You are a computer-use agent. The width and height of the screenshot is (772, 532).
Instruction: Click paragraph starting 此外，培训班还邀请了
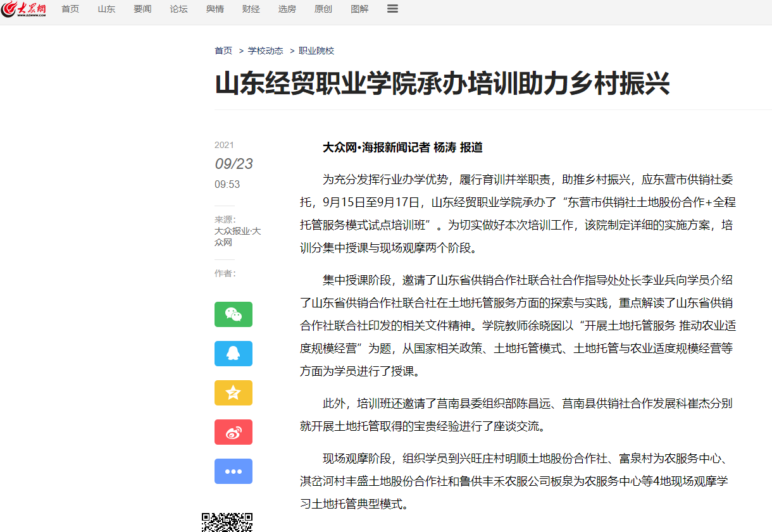coord(516,415)
